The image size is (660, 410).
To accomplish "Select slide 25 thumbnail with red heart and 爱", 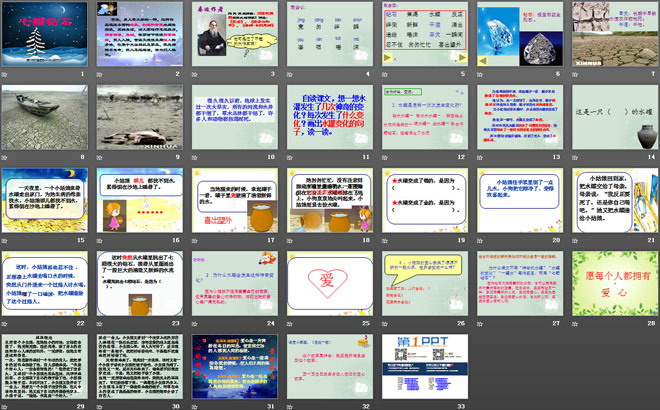I will (330, 283).
